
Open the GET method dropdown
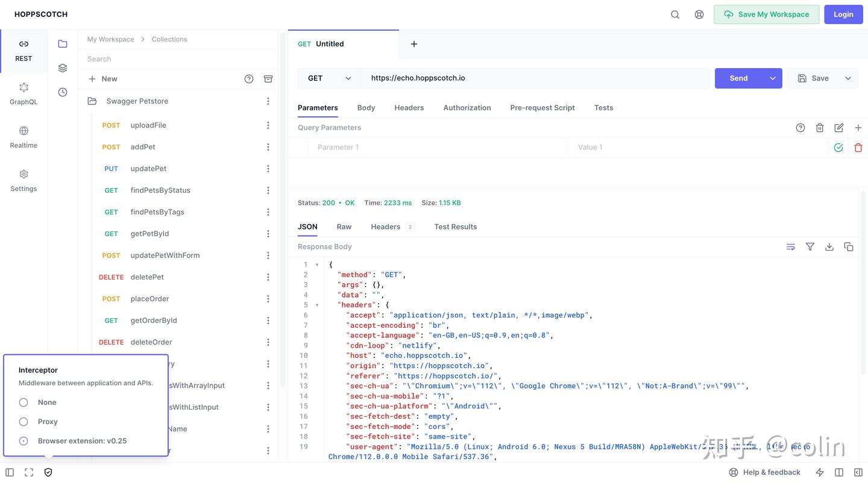(x=329, y=78)
